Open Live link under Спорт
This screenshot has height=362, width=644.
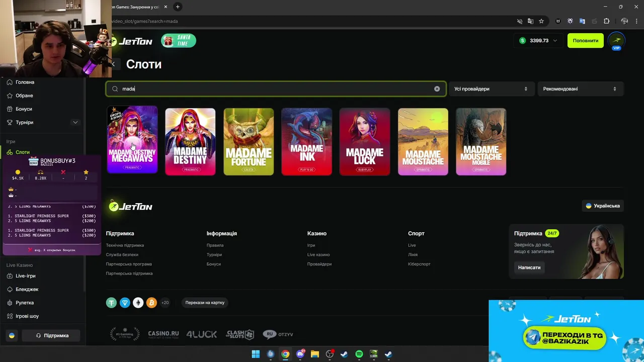[x=412, y=245]
